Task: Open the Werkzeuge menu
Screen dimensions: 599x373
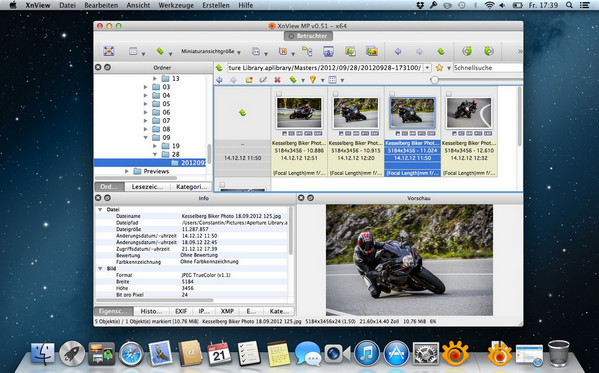Action: [176, 5]
